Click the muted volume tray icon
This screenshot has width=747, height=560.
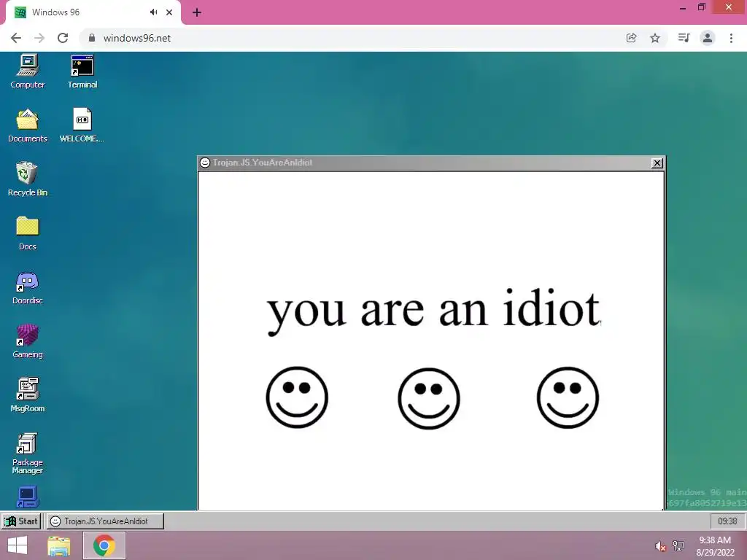[x=659, y=546]
